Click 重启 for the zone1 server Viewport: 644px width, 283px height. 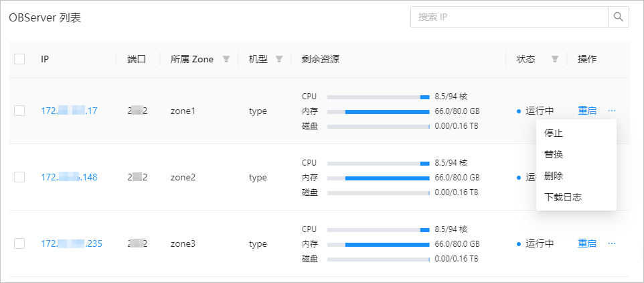[587, 111]
